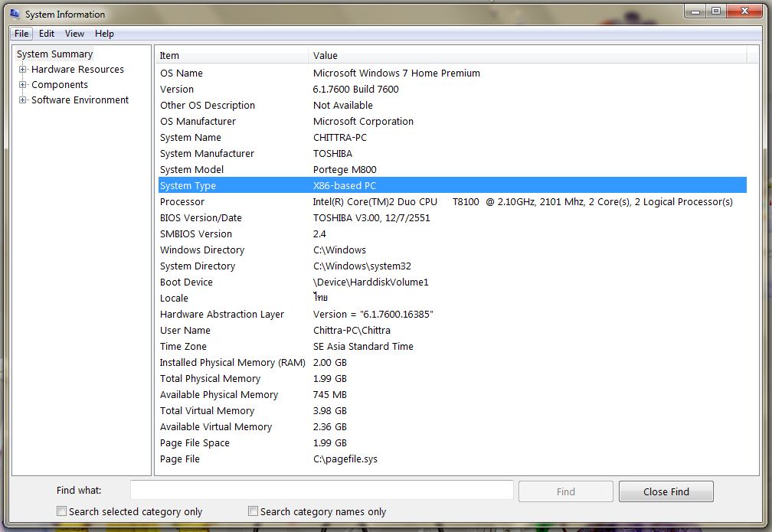Click the Item column header
Viewport: 772px width, 532px height.
[231, 56]
